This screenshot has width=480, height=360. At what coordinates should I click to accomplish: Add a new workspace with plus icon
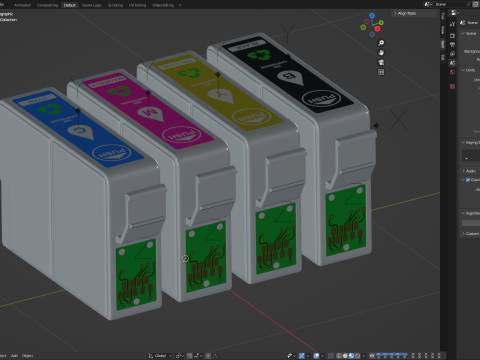tap(180, 5)
